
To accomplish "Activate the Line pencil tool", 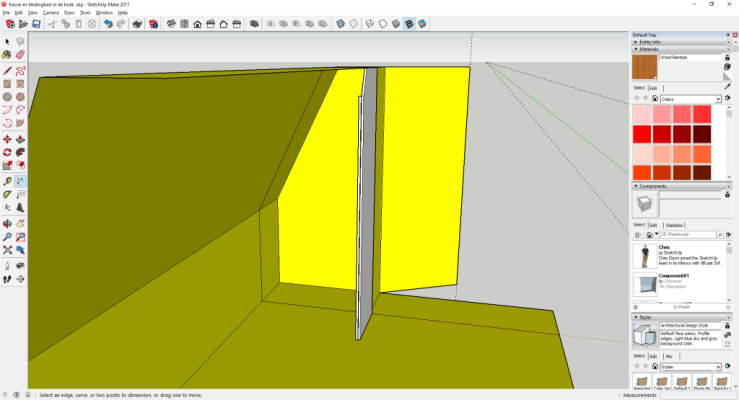I will pos(8,71).
